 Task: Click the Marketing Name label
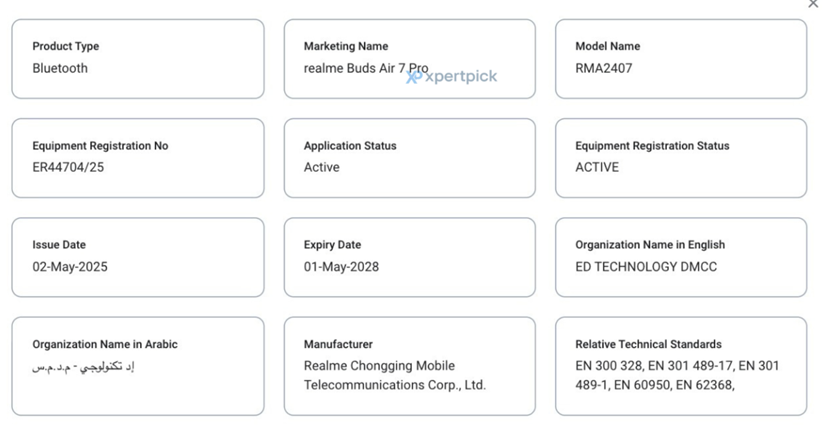click(x=346, y=46)
